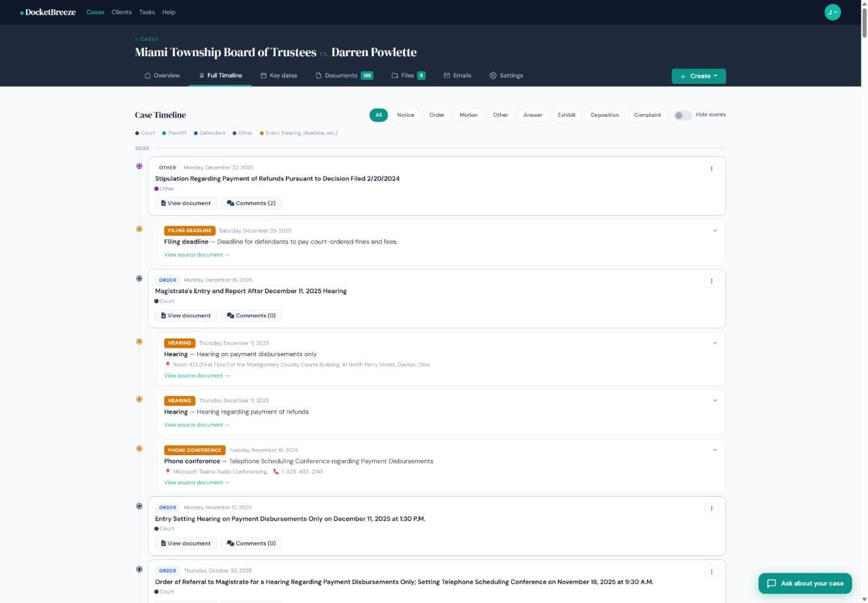The height and width of the screenshot is (603, 868).
Task: Go back via the Cases breadcrumb link
Action: pyautogui.click(x=147, y=39)
